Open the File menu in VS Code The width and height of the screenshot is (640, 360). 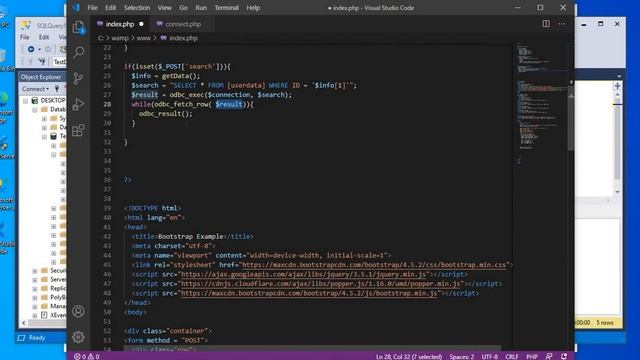(x=93, y=7)
